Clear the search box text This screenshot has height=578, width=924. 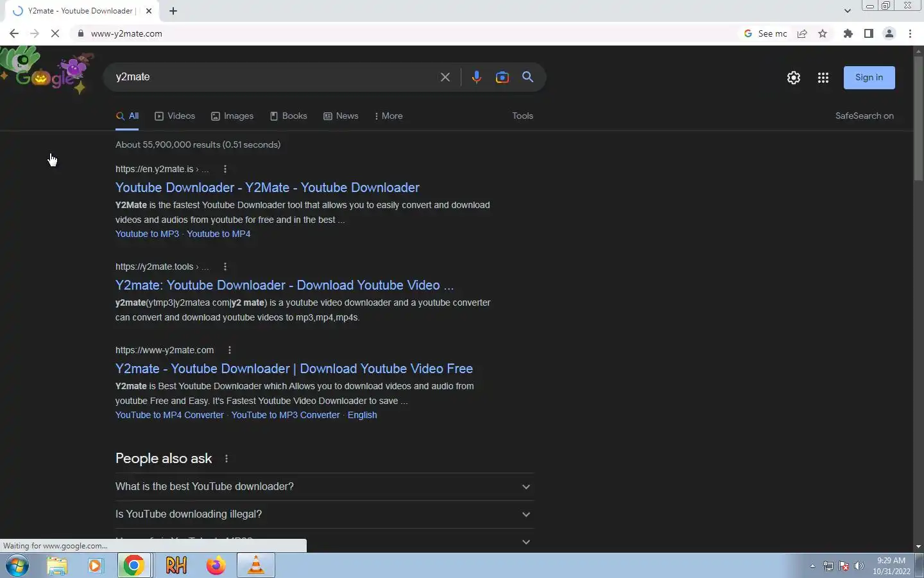tap(445, 77)
